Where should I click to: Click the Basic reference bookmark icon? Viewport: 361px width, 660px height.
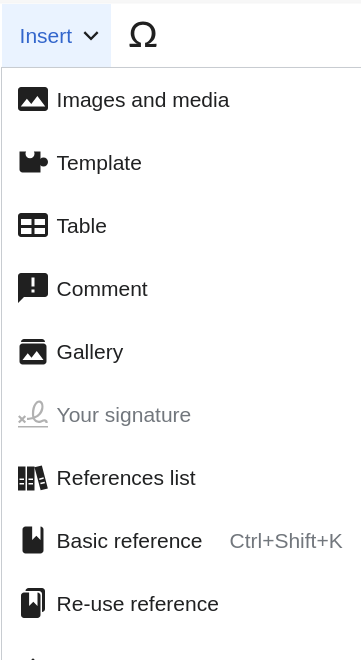[33, 540]
